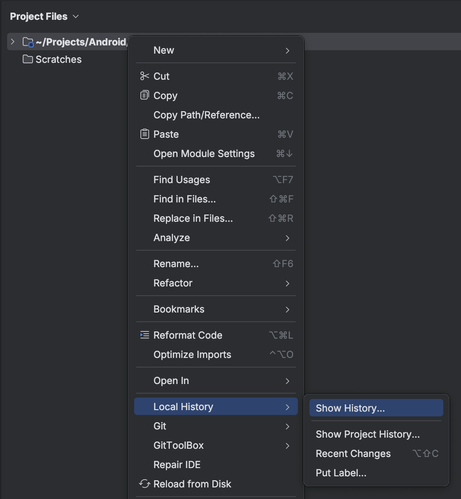Viewport: 461px width, 499px height.
Task: Click the Copy clipboard icon
Action: tap(144, 95)
